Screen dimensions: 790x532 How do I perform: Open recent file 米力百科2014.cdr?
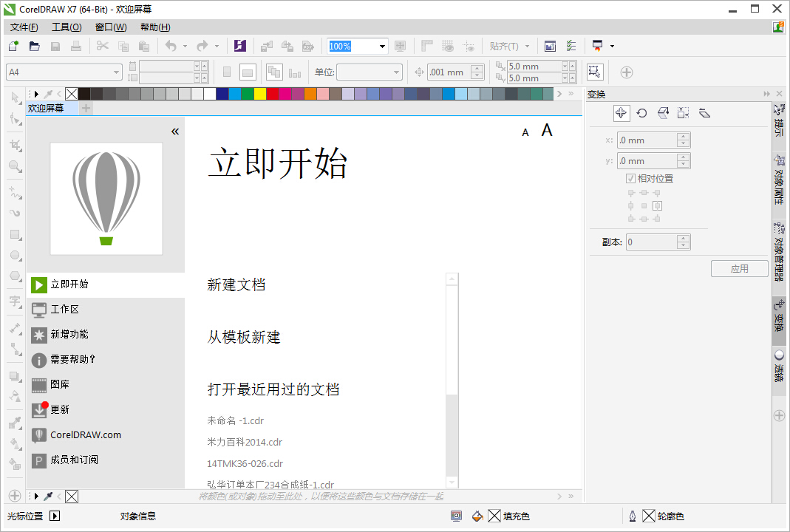point(245,442)
